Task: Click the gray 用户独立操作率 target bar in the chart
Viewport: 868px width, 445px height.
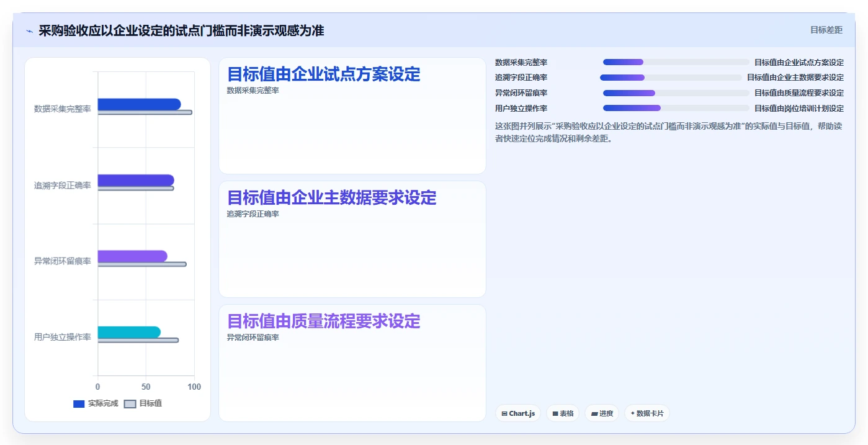Action: pyautogui.click(x=138, y=340)
